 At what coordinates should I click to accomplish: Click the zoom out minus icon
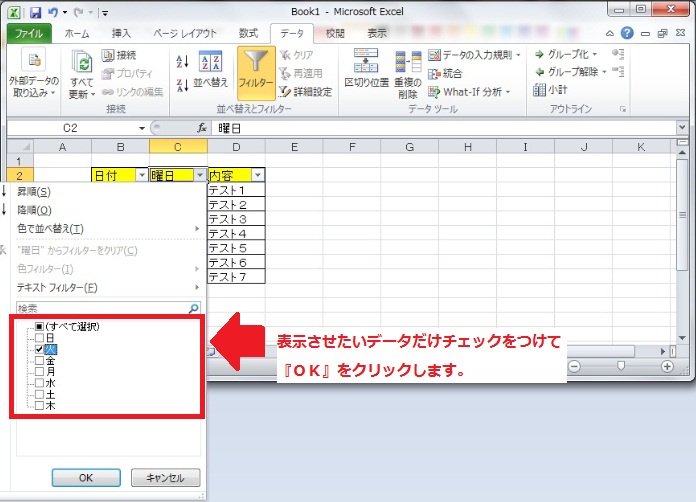(x=574, y=367)
